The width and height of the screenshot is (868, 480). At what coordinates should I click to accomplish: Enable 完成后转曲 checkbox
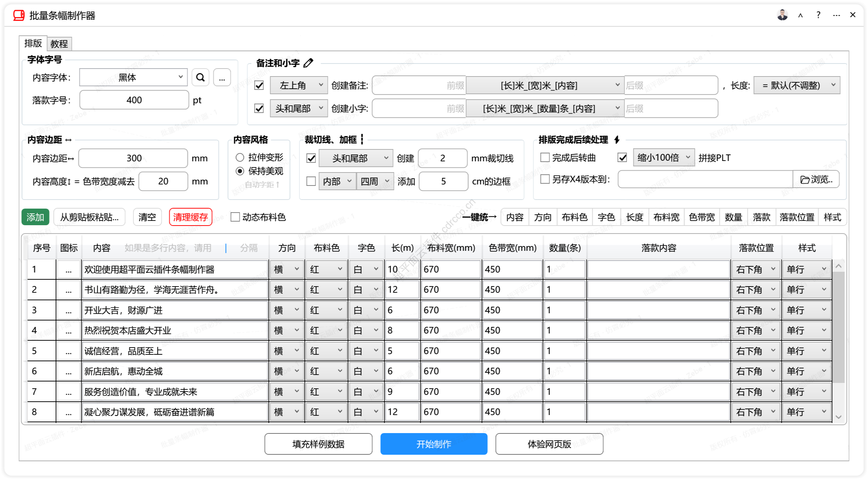click(545, 158)
